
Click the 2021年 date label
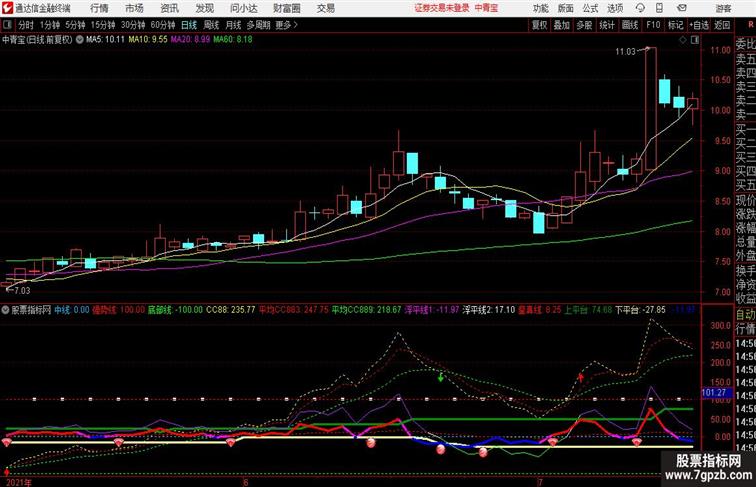[x=19, y=482]
